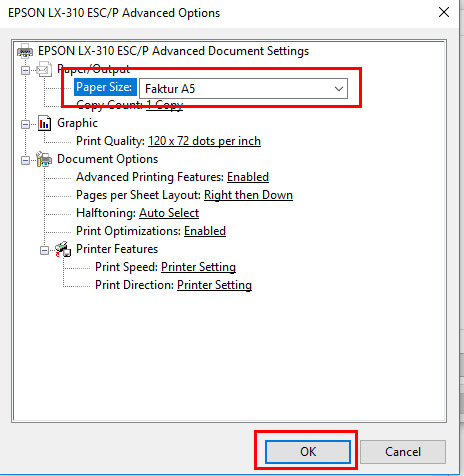464x476 pixels.
Task: Collapse the Graphic tree node
Action: [x=25, y=124]
